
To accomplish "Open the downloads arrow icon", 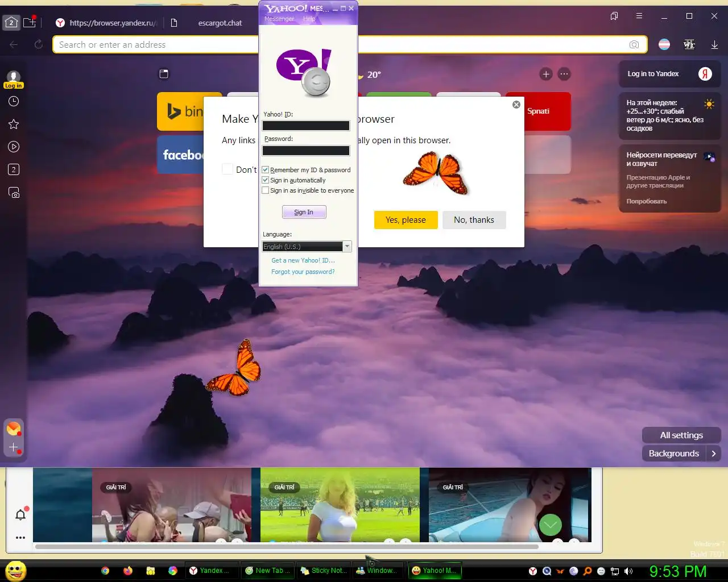I will coord(714,44).
